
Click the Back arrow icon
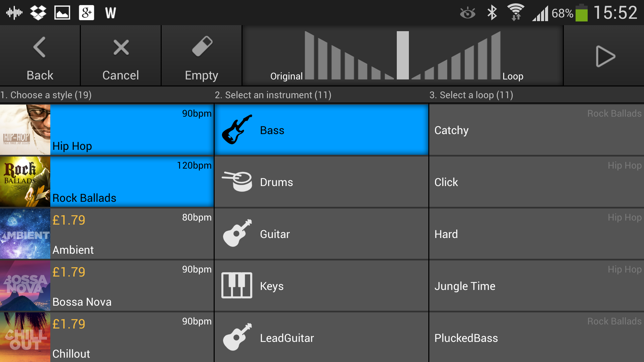tap(40, 47)
